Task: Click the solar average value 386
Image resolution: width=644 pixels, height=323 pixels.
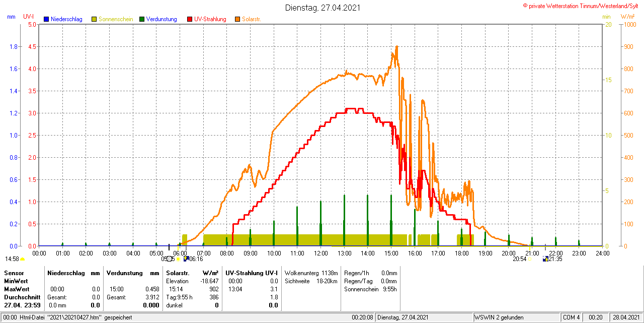Action: [x=214, y=297]
